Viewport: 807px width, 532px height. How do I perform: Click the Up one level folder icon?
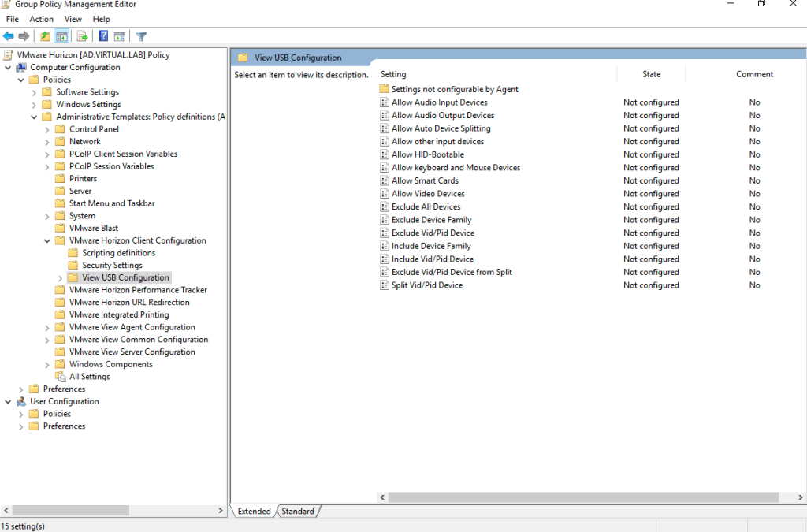pyautogui.click(x=45, y=36)
